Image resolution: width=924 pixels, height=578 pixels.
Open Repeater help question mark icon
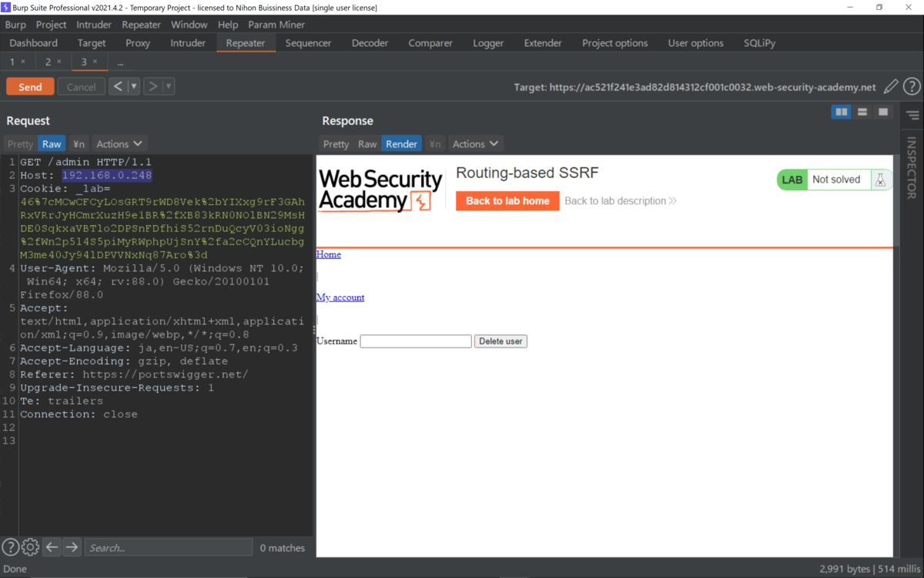tap(912, 87)
